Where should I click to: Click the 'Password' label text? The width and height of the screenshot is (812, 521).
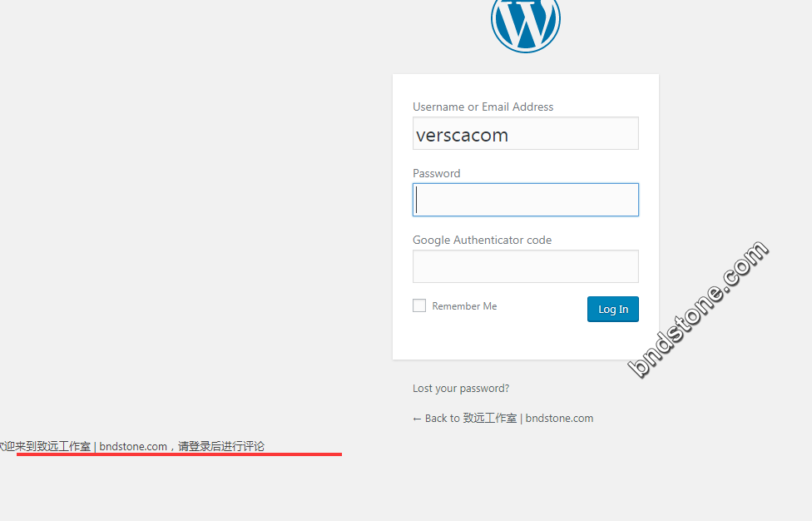[x=437, y=173]
